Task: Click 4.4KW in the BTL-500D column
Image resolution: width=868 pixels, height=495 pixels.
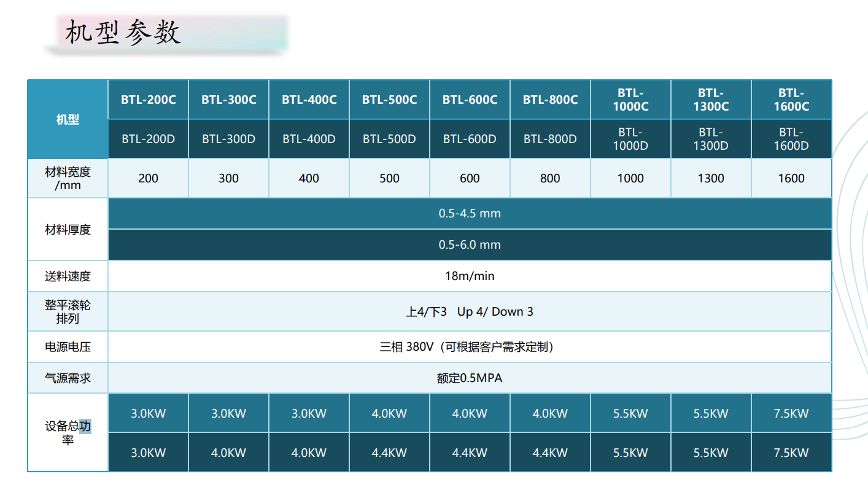Action: (x=389, y=453)
